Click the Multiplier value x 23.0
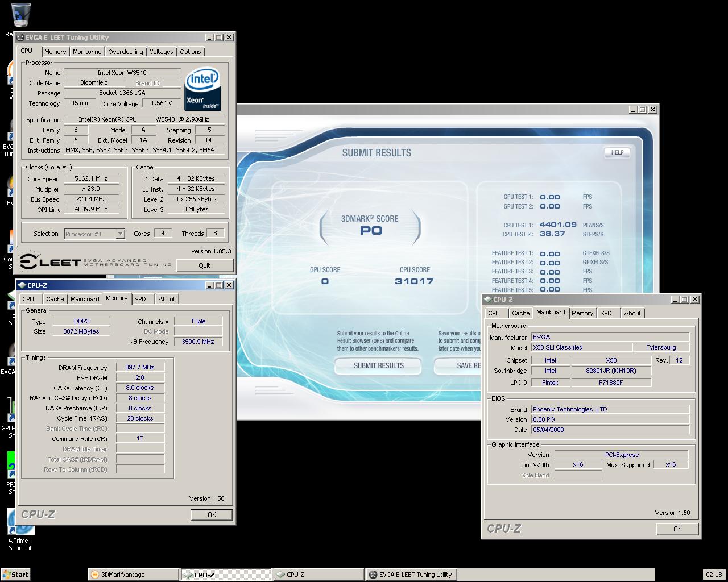Viewport: 728px width, 582px height. click(91, 189)
